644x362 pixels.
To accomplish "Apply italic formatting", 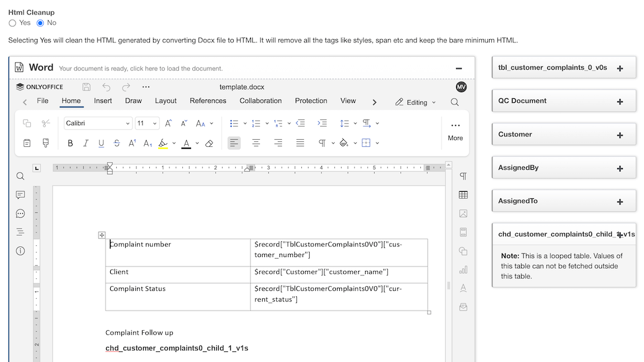I will point(86,144).
